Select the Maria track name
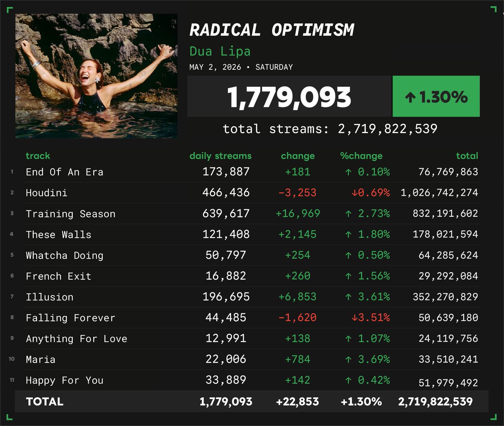The height and width of the screenshot is (426, 504). [x=41, y=360]
